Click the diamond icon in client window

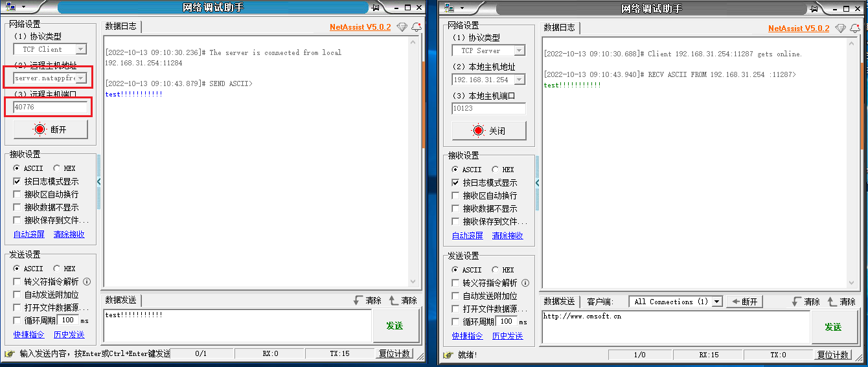pos(402,28)
